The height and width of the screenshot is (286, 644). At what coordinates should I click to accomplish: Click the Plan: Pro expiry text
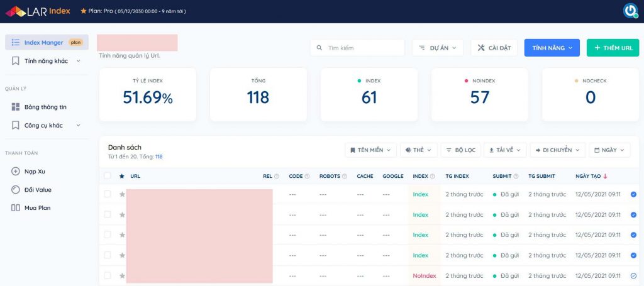(x=150, y=11)
